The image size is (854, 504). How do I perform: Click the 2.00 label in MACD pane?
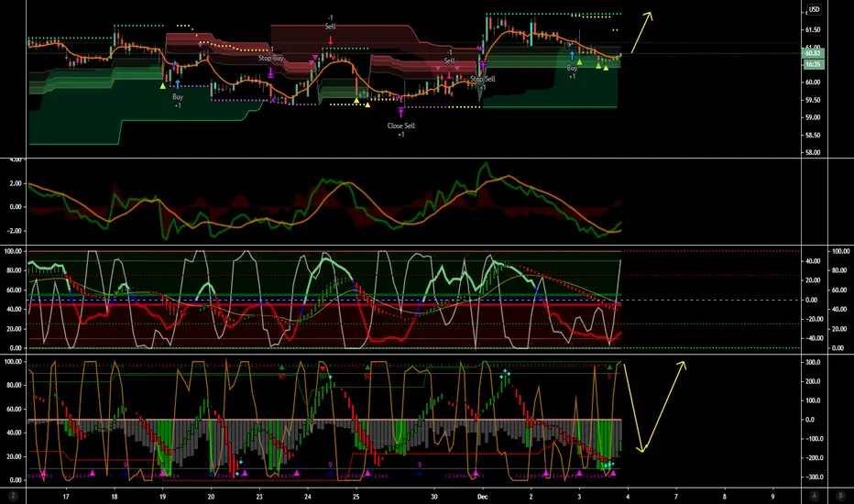pyautogui.click(x=16, y=183)
